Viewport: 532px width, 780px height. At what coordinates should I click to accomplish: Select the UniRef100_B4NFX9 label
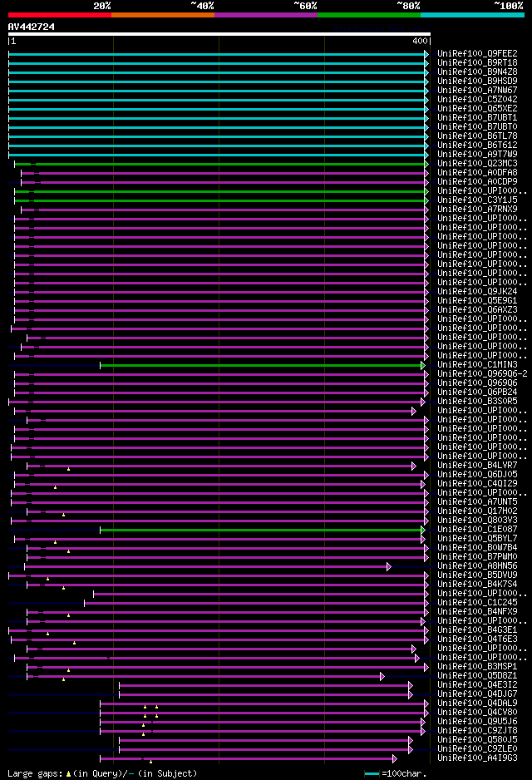477,612
